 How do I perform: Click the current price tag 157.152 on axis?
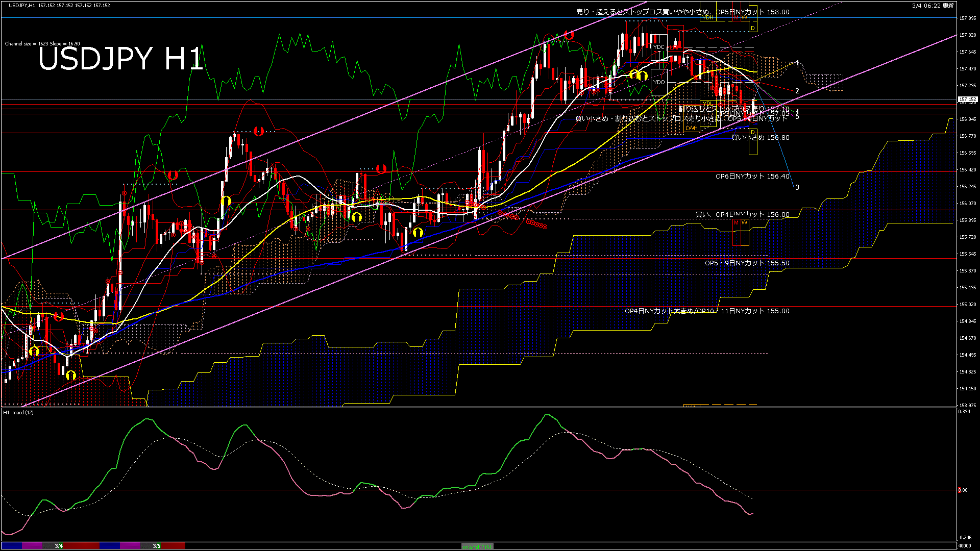click(967, 99)
